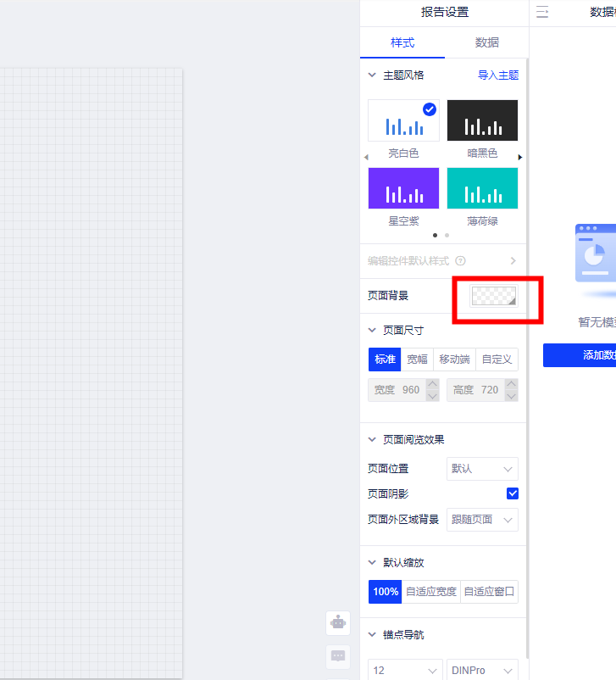Choose 自定义 page size
Screen dimensions: 616x680
pos(497,360)
